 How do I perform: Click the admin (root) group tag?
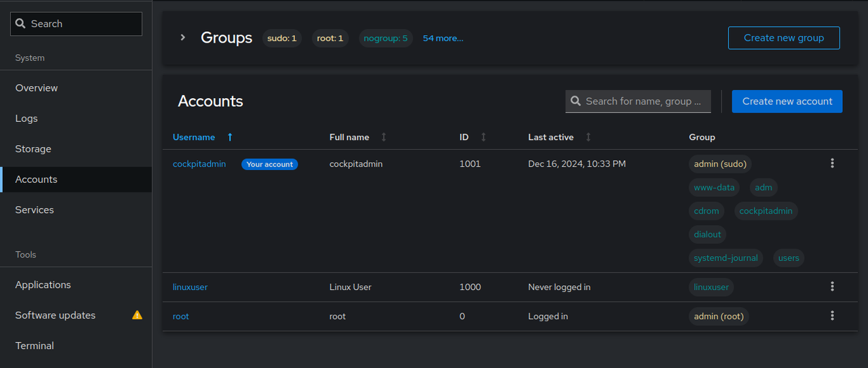(719, 316)
